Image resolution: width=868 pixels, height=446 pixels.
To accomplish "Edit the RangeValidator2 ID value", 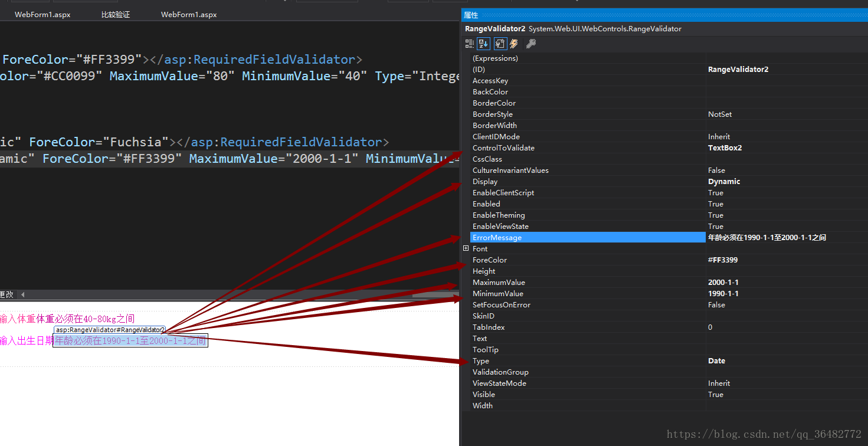I will pyautogui.click(x=738, y=70).
